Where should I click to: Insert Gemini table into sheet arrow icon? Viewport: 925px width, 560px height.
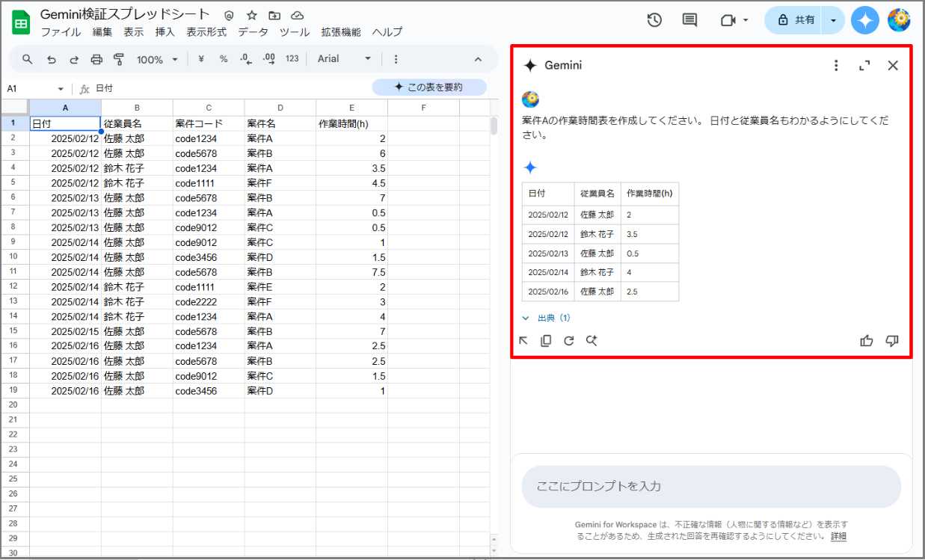[x=523, y=341]
